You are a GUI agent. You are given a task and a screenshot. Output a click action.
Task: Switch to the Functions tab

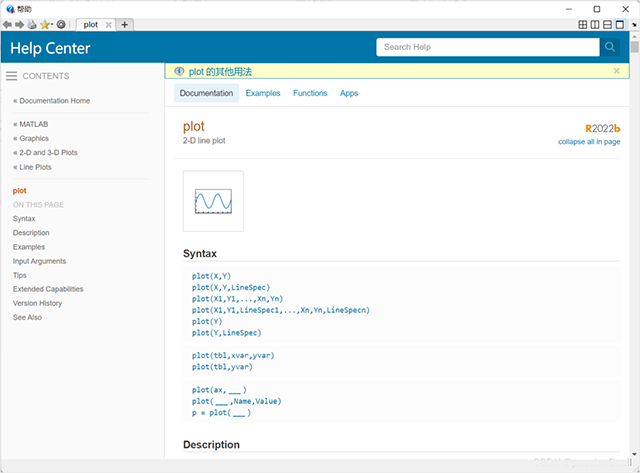point(310,93)
